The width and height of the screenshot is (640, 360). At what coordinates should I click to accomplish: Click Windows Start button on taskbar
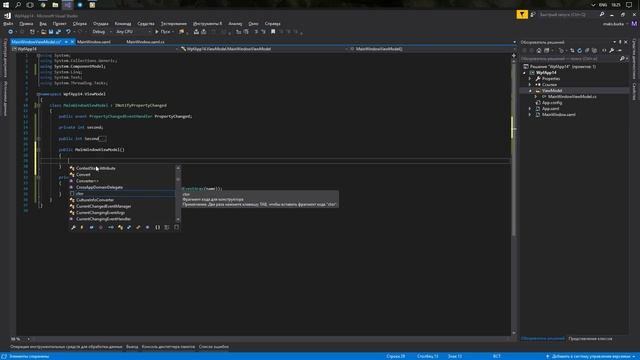coord(6,5)
